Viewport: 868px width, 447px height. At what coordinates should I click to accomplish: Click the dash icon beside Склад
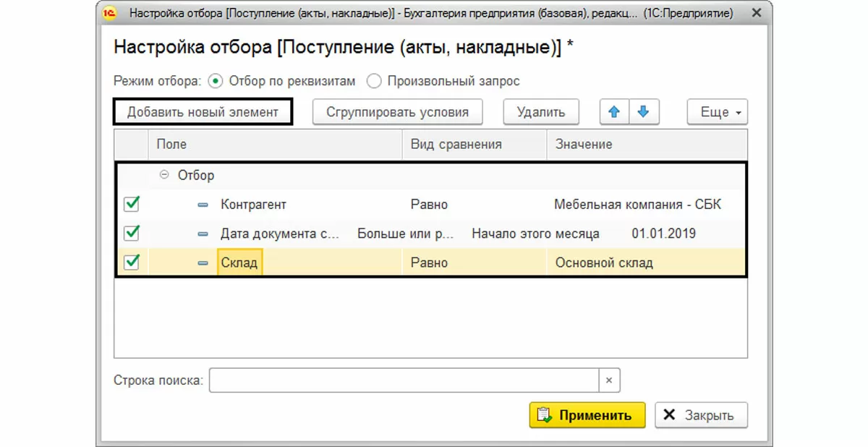click(x=203, y=263)
